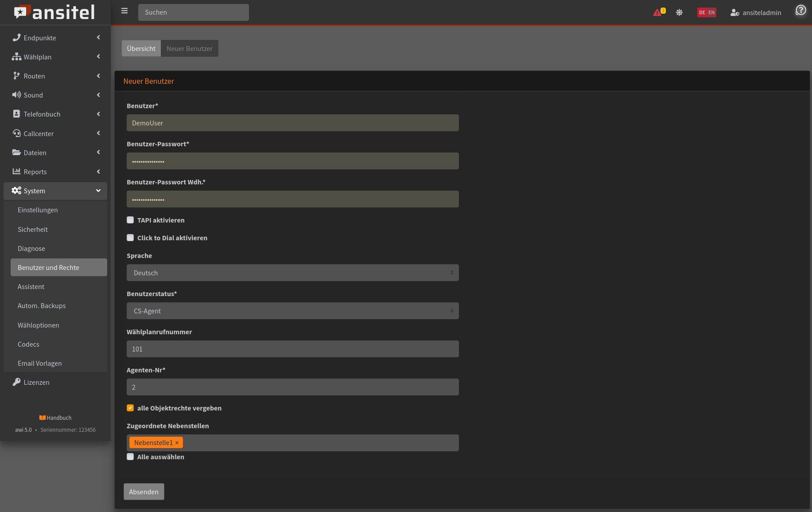Uncheck alle Objektrechte vergeben
The height and width of the screenshot is (512, 812).
pos(130,408)
